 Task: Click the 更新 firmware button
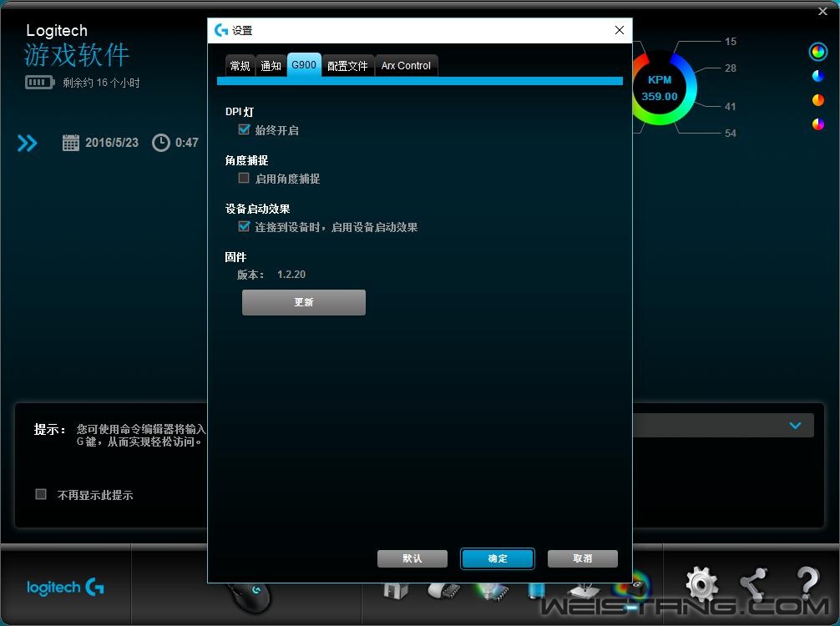[x=304, y=302]
